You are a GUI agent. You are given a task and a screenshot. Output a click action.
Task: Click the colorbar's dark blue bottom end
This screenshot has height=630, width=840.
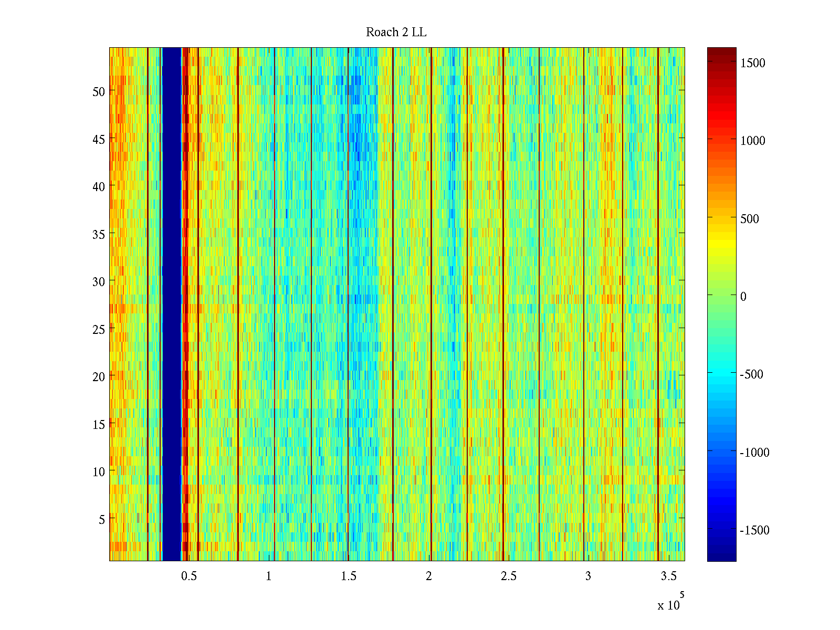coord(721,555)
